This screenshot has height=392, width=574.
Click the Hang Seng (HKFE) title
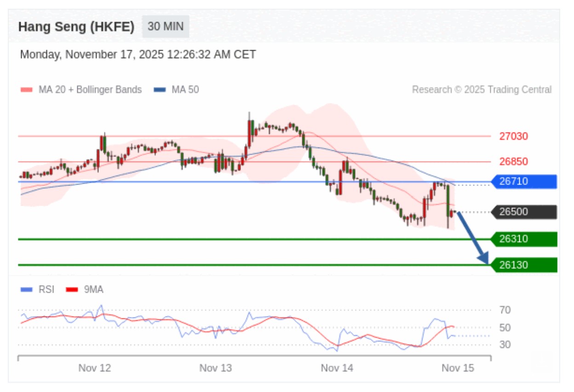[76, 27]
